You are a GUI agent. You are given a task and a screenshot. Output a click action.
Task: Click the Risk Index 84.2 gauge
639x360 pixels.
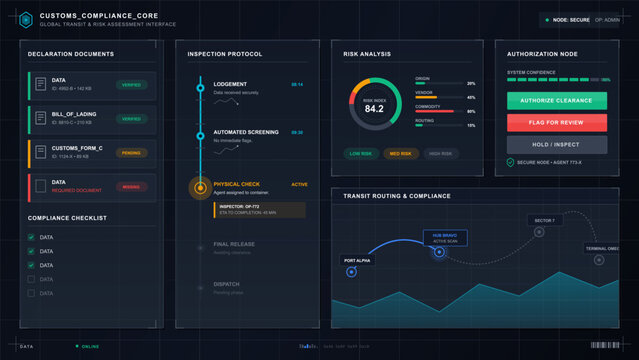[x=375, y=104]
